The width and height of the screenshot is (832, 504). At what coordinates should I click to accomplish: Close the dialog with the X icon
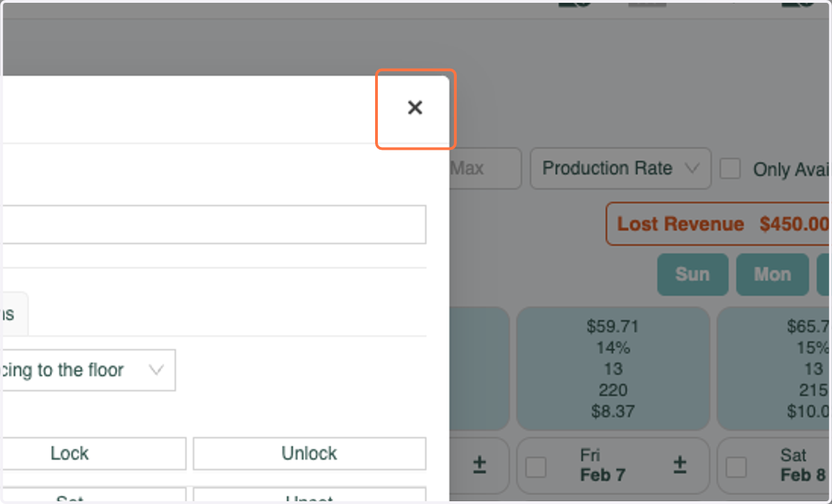point(415,107)
